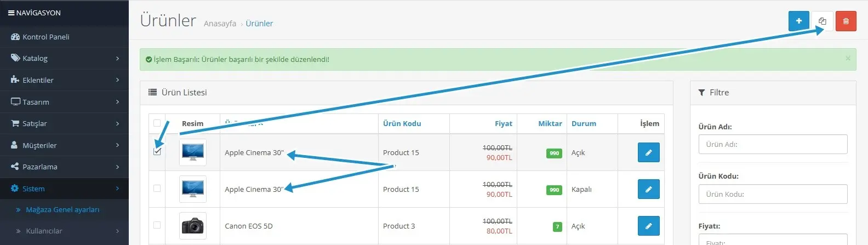Click pencil edit button for Canon EOS 5D
Screen dimensions: 868x245
648,226
